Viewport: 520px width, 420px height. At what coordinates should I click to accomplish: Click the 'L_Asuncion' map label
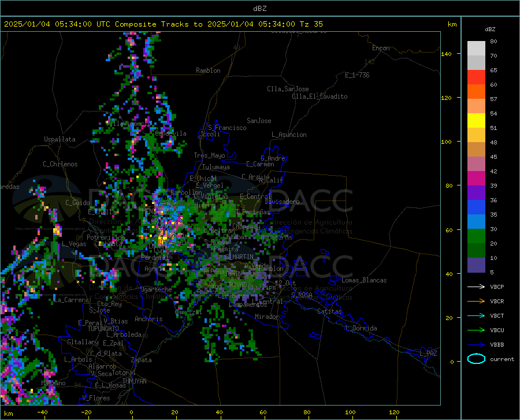click(289, 135)
